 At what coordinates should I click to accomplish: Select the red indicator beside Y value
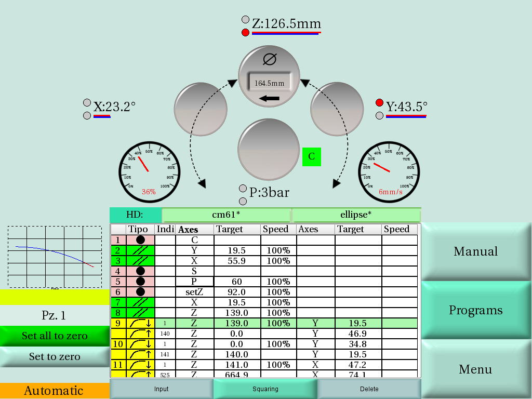pos(379,102)
